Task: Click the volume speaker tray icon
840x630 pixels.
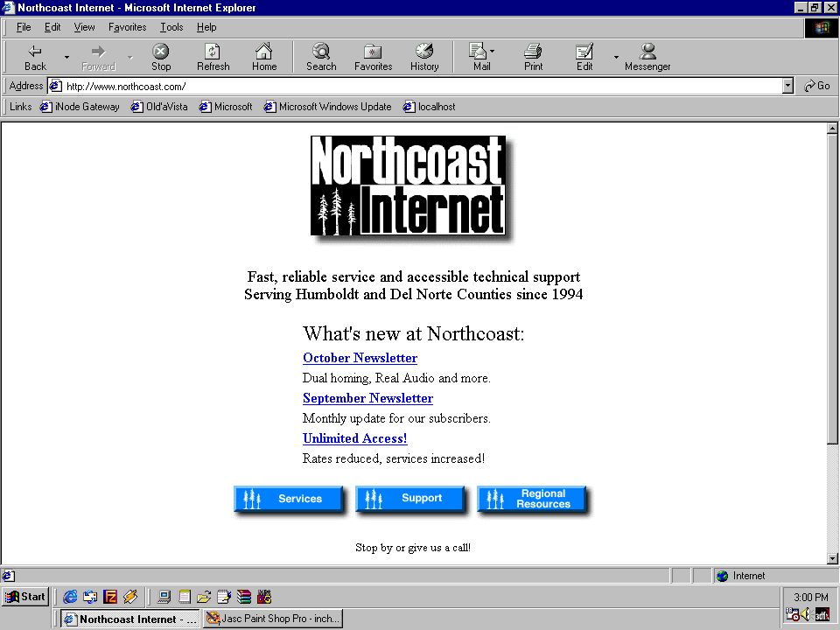Action: coord(806,614)
